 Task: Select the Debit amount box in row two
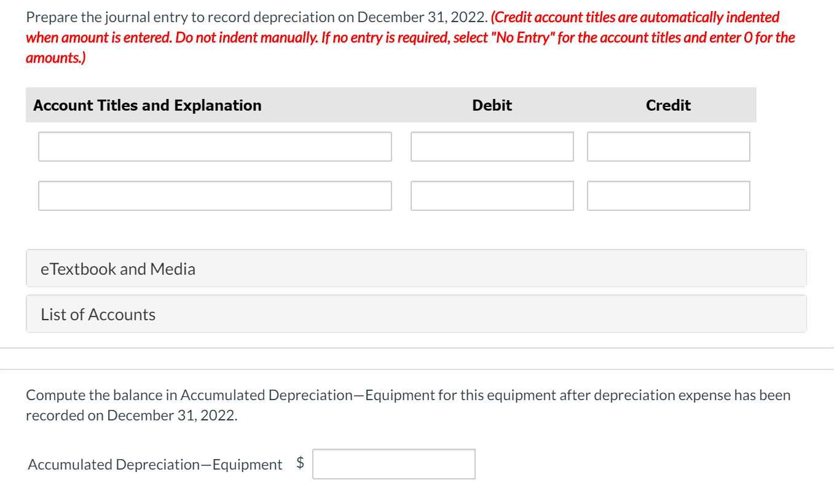pyautogui.click(x=491, y=195)
